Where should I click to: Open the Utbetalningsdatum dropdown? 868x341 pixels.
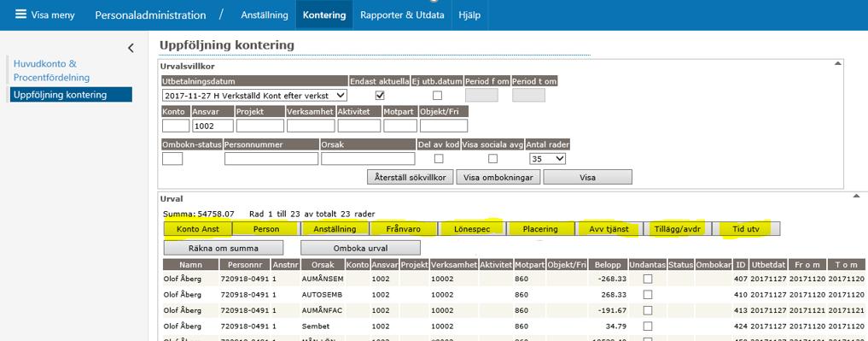click(254, 96)
